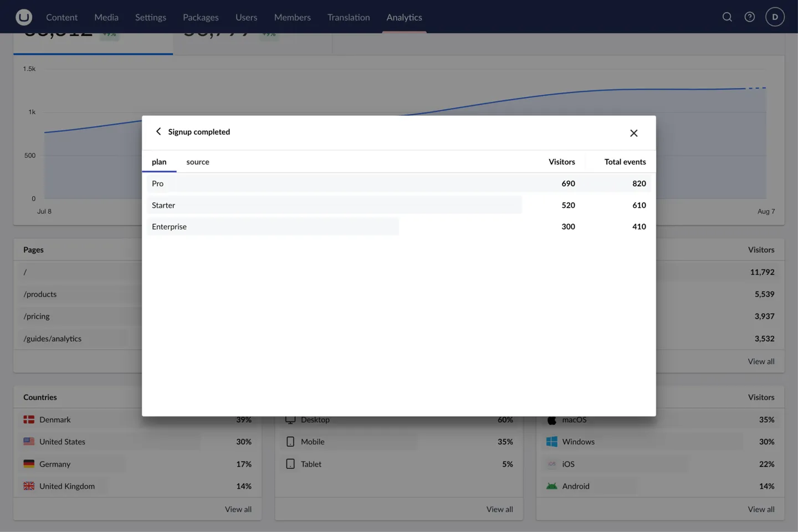Open the Translation section
The height and width of the screenshot is (532, 798).
[349, 17]
